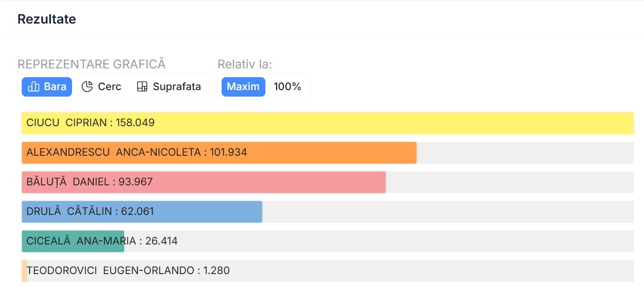The width and height of the screenshot is (644, 287).
Task: Click the gray remainder of DRULĂ's row
Action: pos(448,212)
